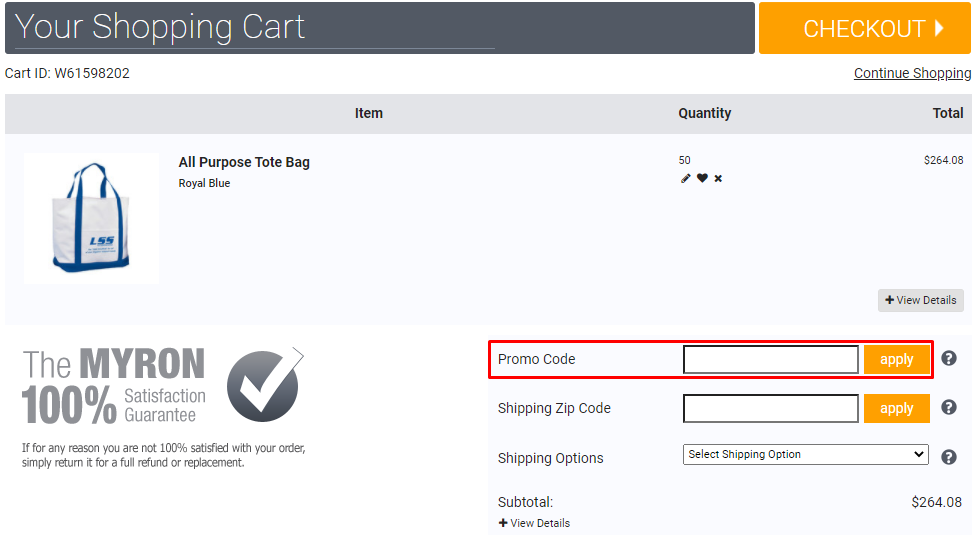The width and height of the screenshot is (976, 535).
Task: Open help icon beside Promo Code
Action: click(949, 358)
